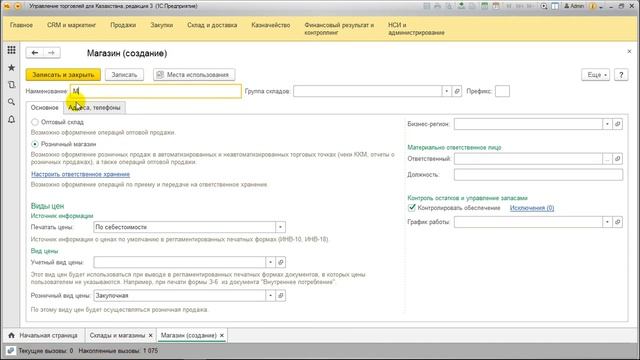
Task: Open History icon in left sidebar
Action: coord(11,85)
